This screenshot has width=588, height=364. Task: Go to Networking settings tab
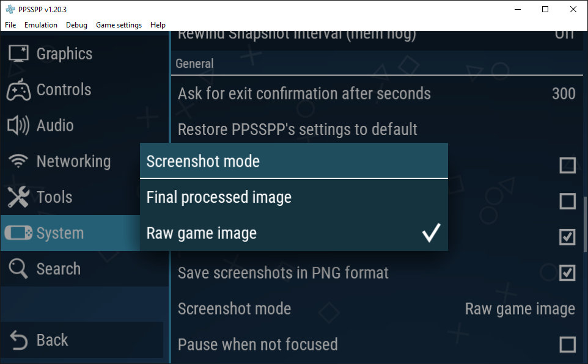(x=70, y=161)
